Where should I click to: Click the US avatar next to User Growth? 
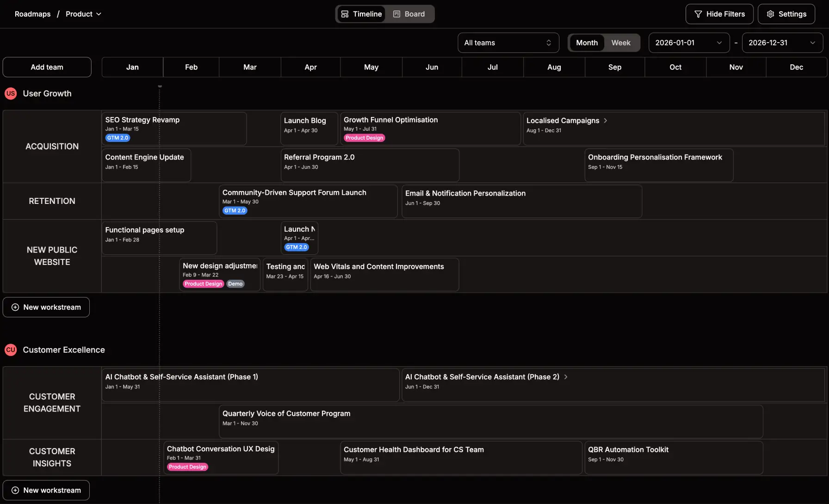pos(10,93)
